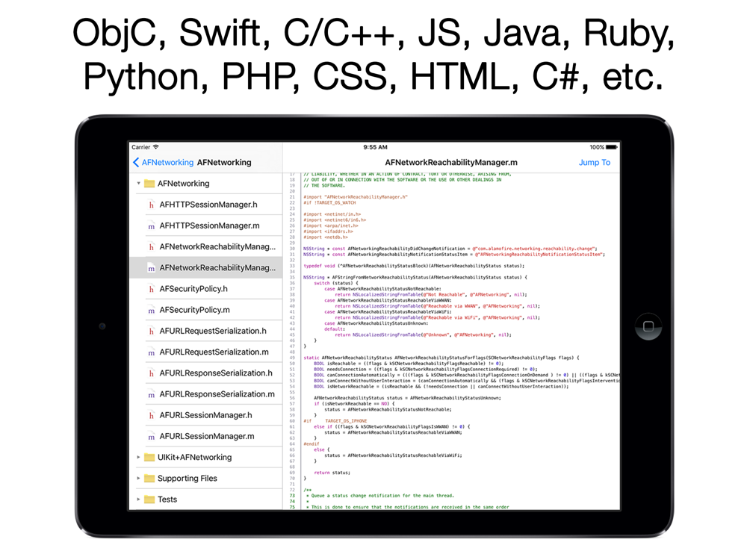Click the 'switch (status) {' code line

(x=336, y=283)
